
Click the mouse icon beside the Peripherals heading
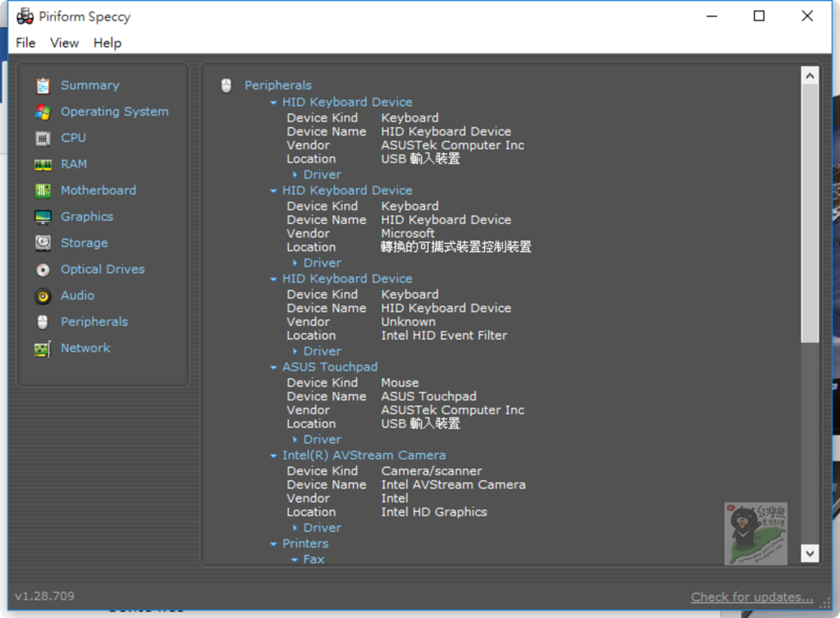click(226, 85)
